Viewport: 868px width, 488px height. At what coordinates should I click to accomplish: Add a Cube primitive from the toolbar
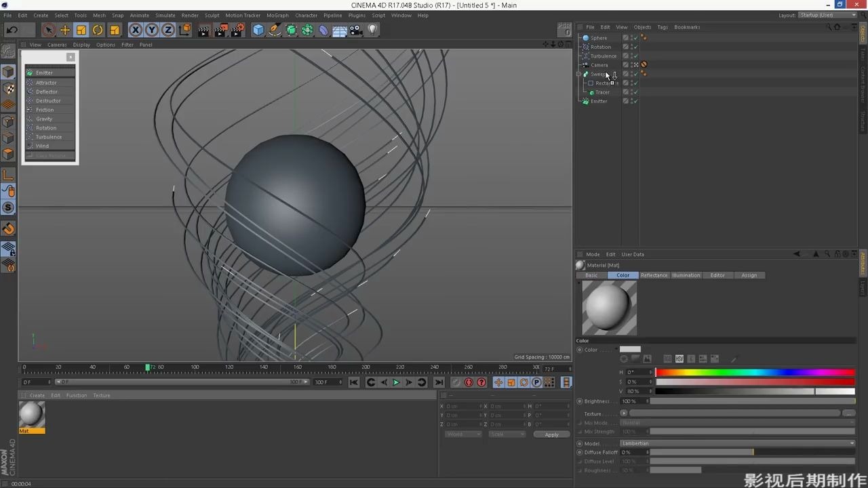pos(258,30)
